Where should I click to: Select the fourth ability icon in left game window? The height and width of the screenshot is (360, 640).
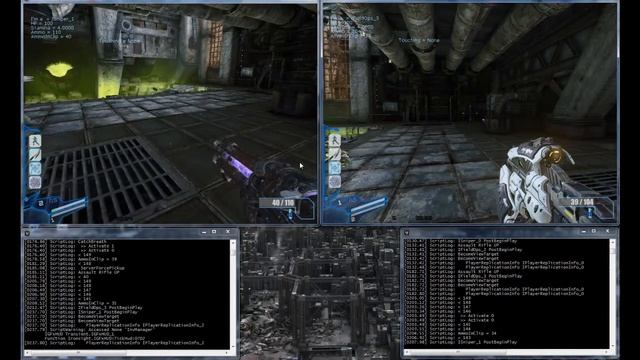point(35,182)
